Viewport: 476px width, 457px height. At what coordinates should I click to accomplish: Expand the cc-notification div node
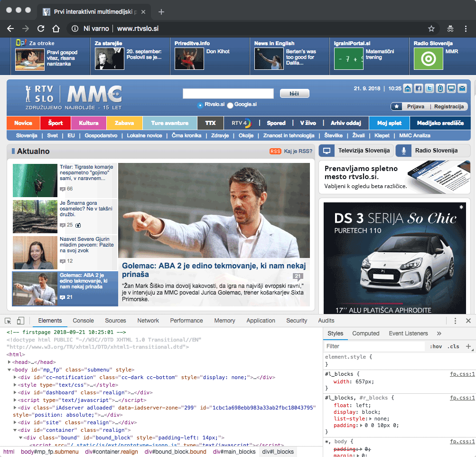pyautogui.click(x=15, y=377)
